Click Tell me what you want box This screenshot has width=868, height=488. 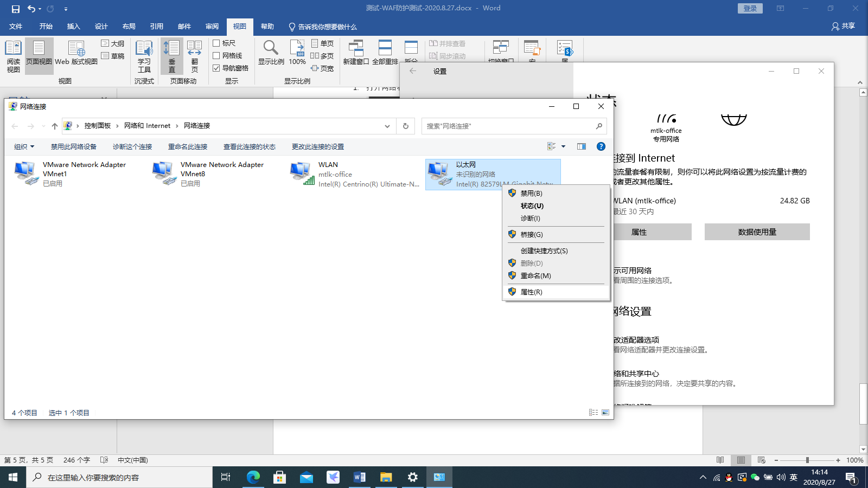(323, 27)
